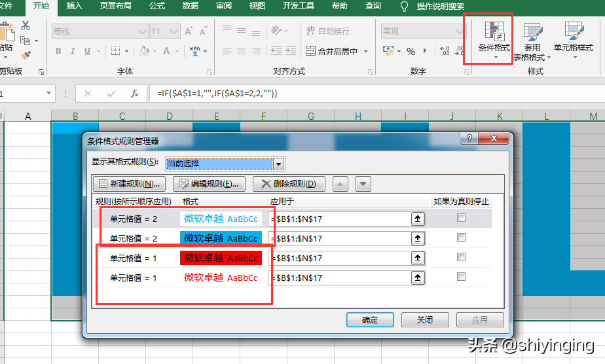Move rule up with the up arrow button
The height and width of the screenshot is (364, 605).
tap(340, 184)
